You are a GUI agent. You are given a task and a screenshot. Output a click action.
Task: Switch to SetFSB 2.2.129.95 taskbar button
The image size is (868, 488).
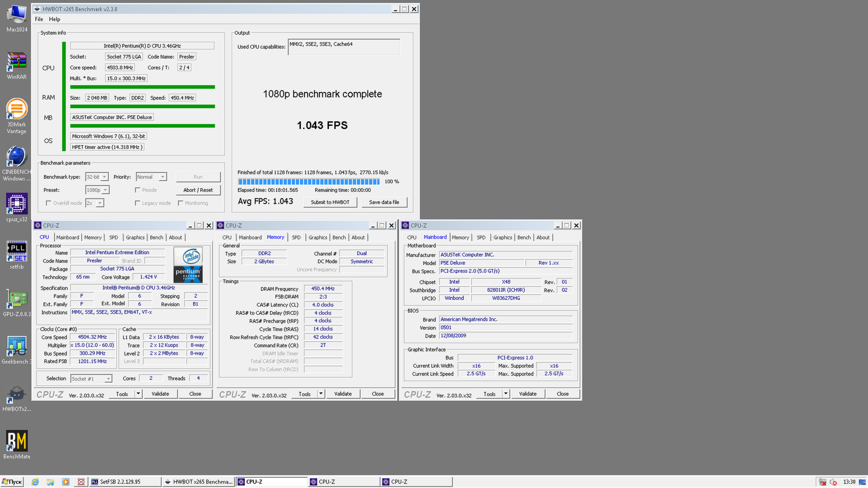125,482
